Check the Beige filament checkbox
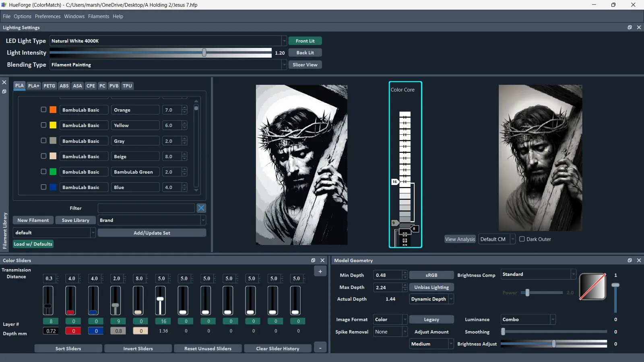644x362 pixels. coord(43,156)
